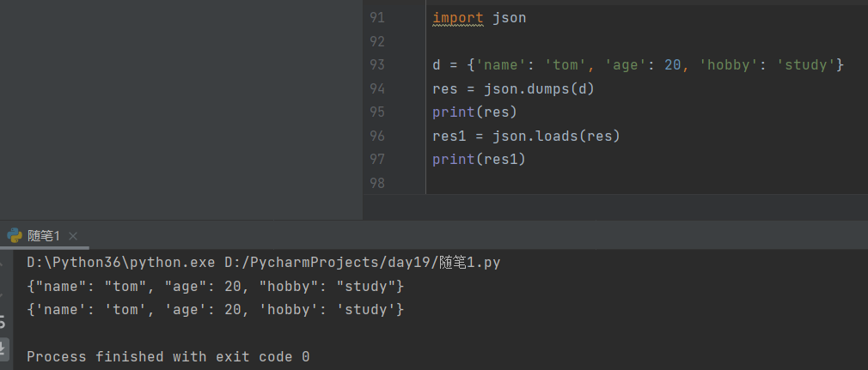Click the Python icon on the run tab

[15, 235]
